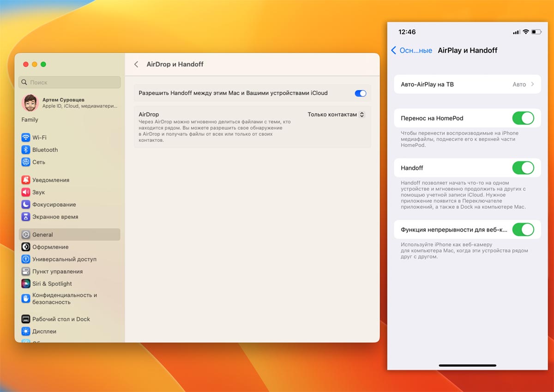Viewport: 554px width, 392px height.
Task: Open Bluetooth settings in sidebar
Action: tap(70, 150)
